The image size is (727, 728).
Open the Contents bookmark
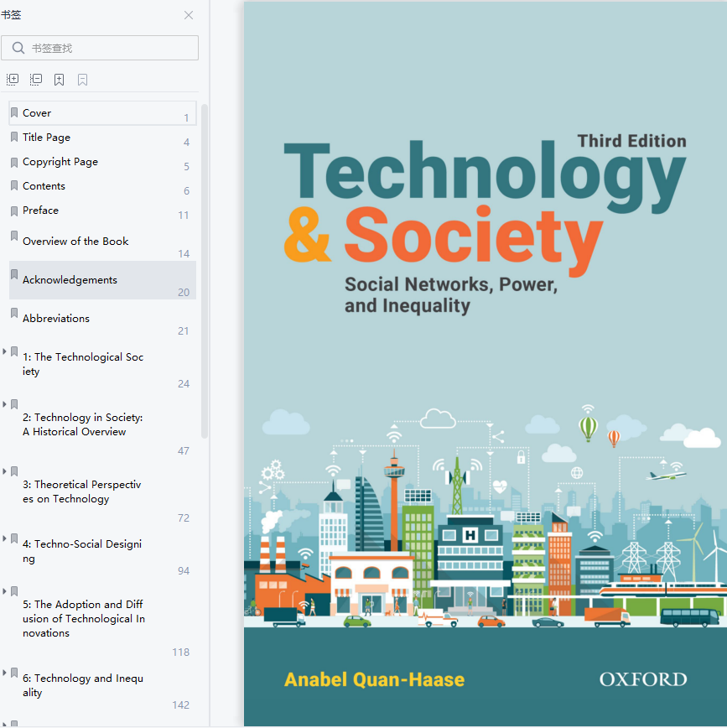(x=102, y=186)
